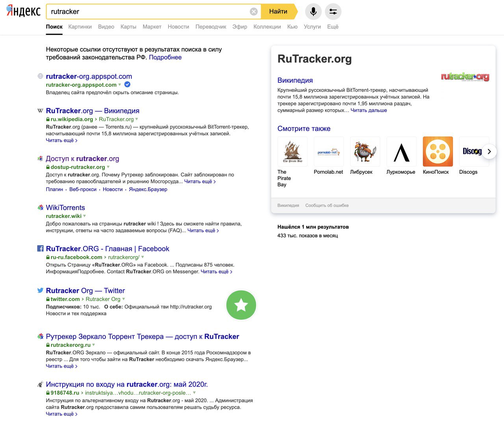Click the rutracker.org logo image in the info card
The width and height of the screenshot is (504, 426).
[x=465, y=76]
